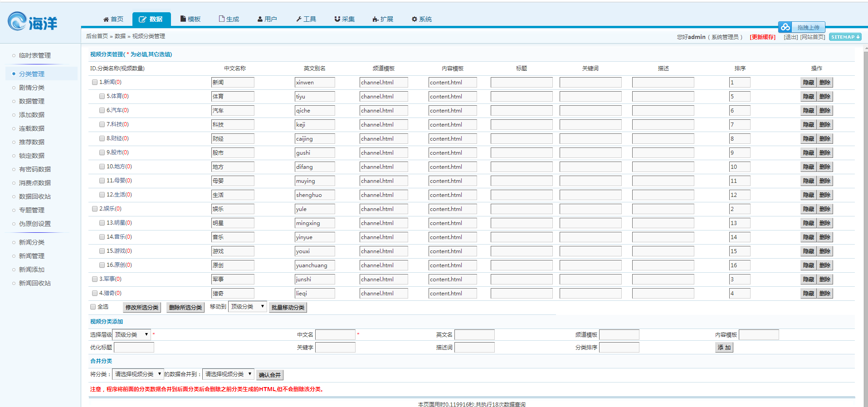
Task: Click 修改所选分类 button
Action: coord(142,307)
